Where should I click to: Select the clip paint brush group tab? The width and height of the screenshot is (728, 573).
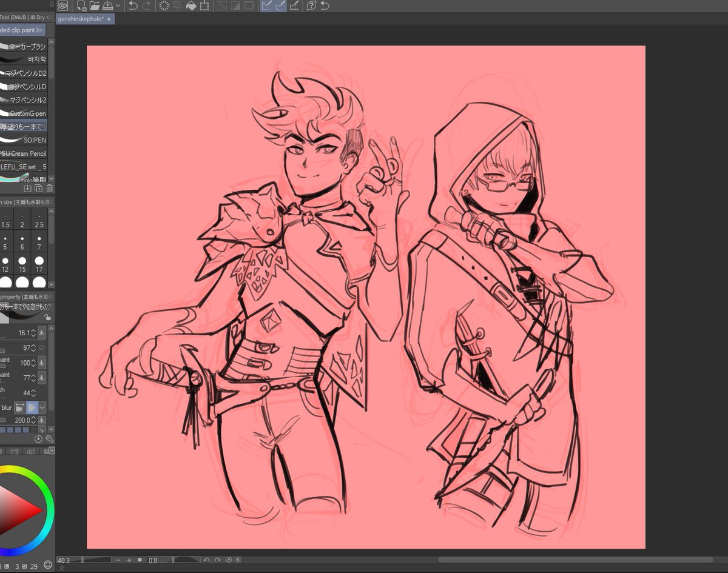(x=23, y=30)
